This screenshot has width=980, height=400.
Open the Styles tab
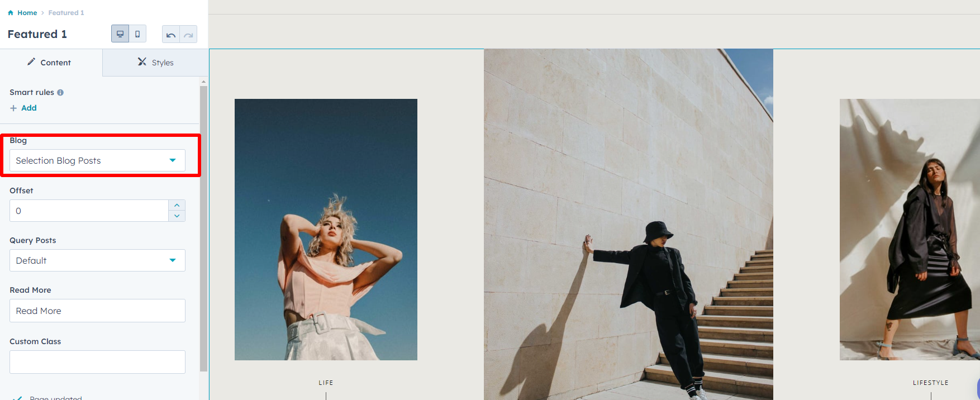coord(155,63)
